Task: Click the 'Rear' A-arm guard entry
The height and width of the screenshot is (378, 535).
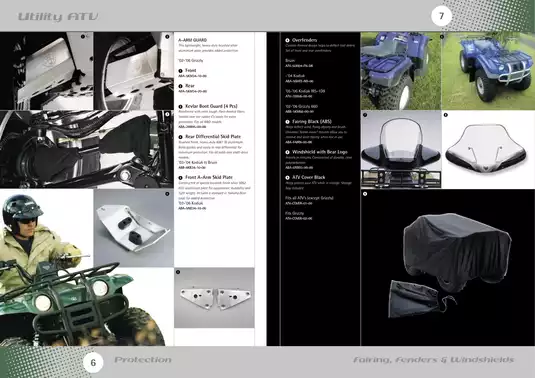Action: (190, 86)
